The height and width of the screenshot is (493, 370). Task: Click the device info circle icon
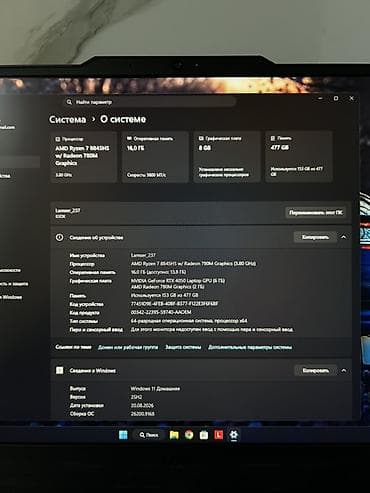coord(59,237)
